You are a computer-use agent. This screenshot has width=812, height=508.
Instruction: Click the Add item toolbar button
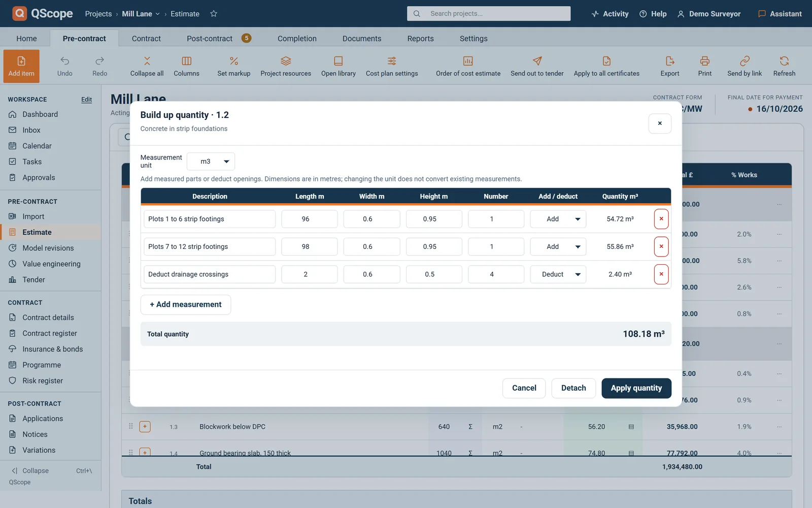21,66
